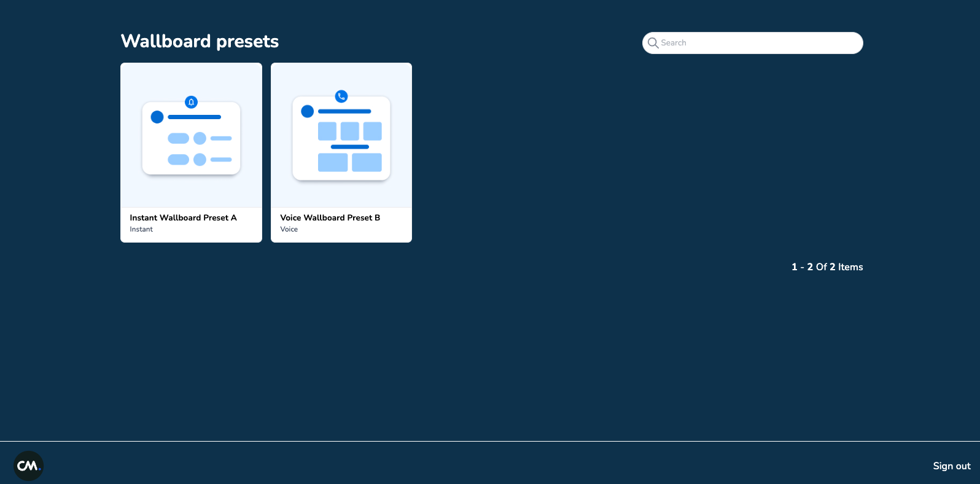
Task: Open Instant Wallboard Preset A by its title
Action: (x=183, y=218)
